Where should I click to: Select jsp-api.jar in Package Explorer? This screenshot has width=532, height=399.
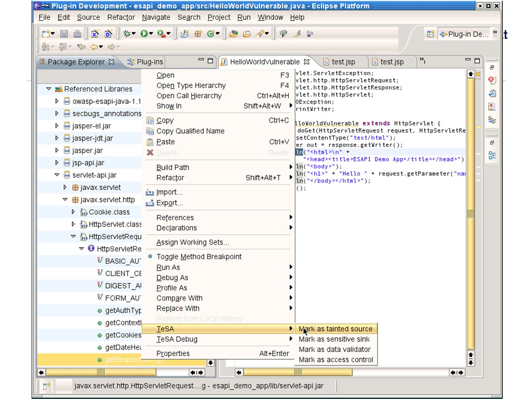coord(88,163)
